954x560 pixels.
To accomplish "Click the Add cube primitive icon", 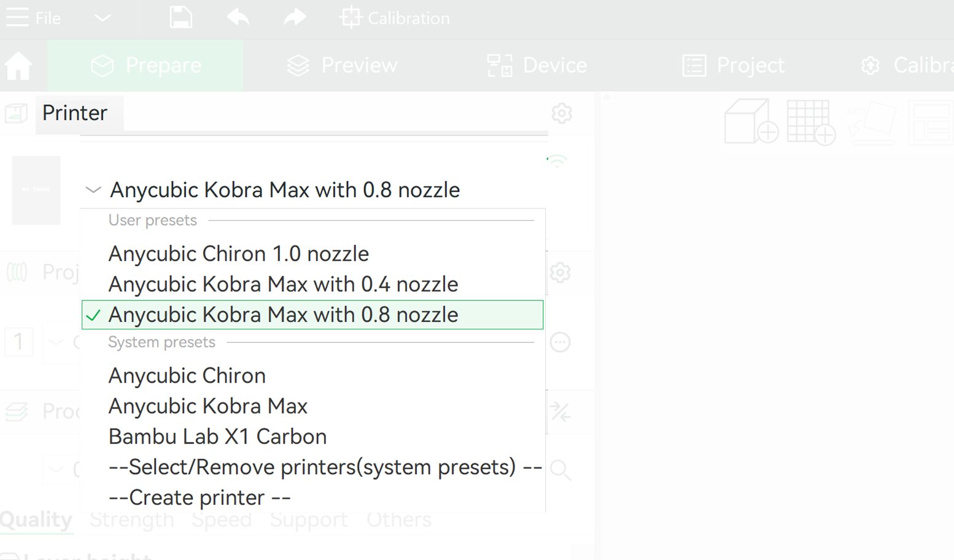I will click(x=751, y=122).
